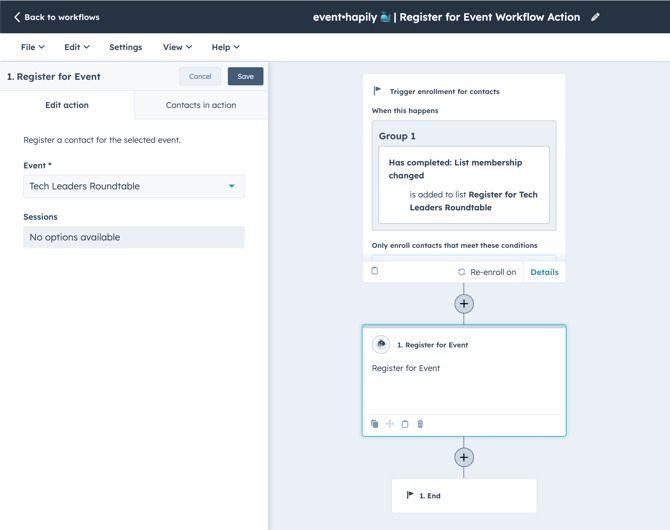Click the clipboard icon in Register for Event card
Image resolution: width=670 pixels, height=530 pixels.
click(x=405, y=424)
